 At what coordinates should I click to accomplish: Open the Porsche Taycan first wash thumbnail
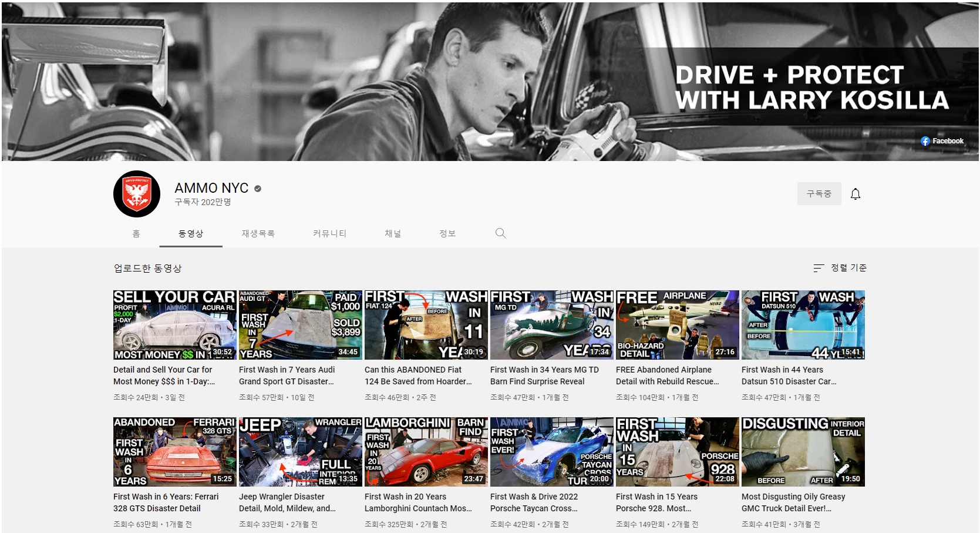[551, 452]
